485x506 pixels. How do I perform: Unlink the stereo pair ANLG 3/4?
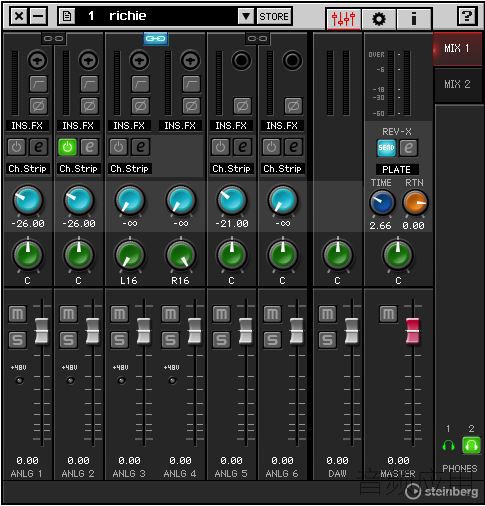pos(155,39)
